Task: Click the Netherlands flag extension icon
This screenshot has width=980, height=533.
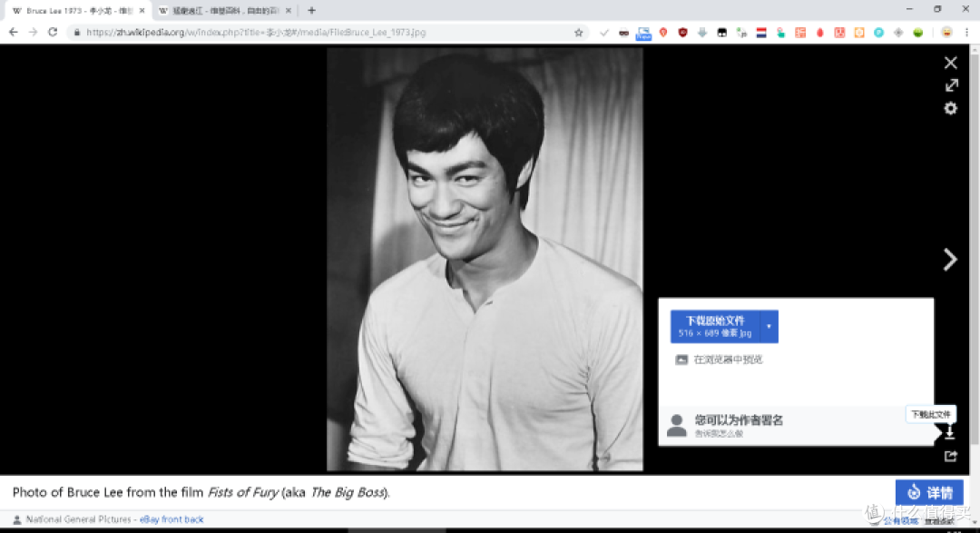Action: tap(761, 33)
